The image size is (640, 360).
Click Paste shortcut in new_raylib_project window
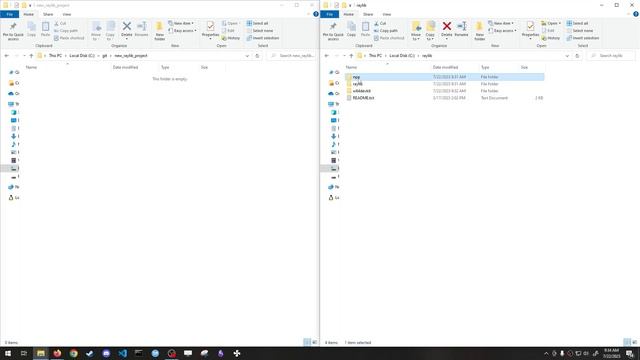coord(69,38)
